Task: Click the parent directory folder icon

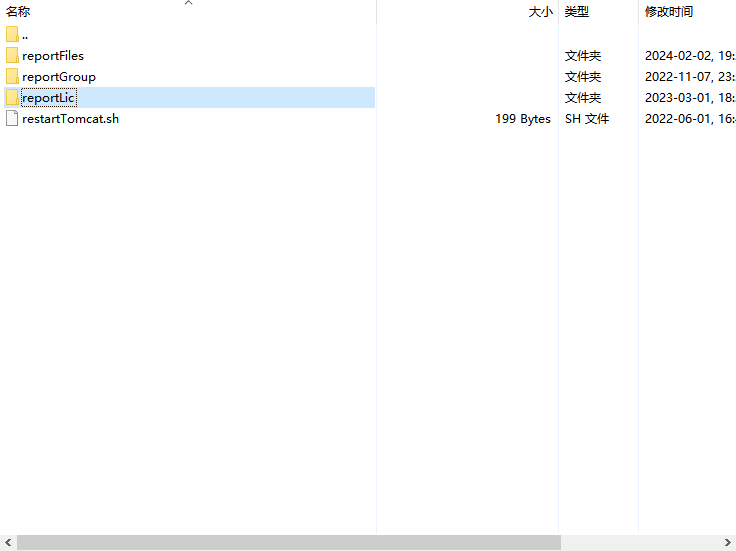Action: coord(12,34)
